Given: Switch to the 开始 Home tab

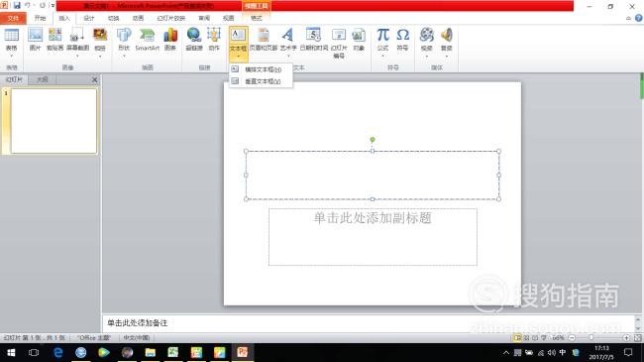Looking at the screenshot, I should click(40, 18).
